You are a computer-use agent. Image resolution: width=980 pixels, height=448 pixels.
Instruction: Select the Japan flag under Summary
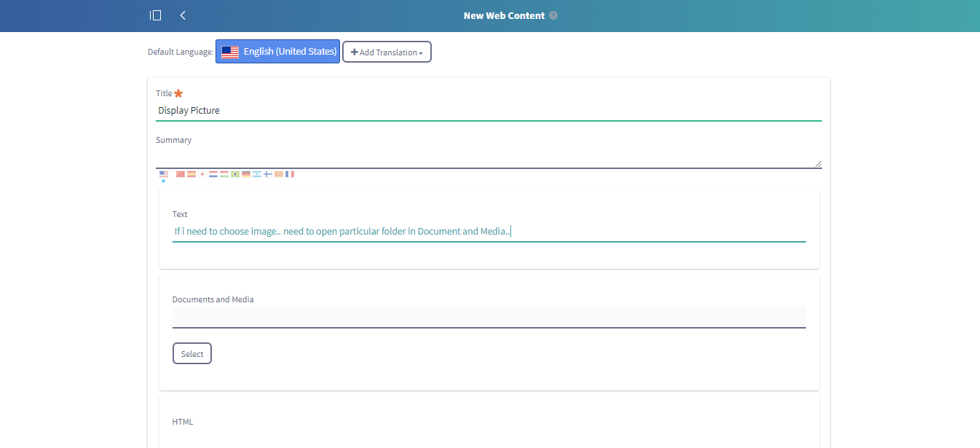[202, 174]
